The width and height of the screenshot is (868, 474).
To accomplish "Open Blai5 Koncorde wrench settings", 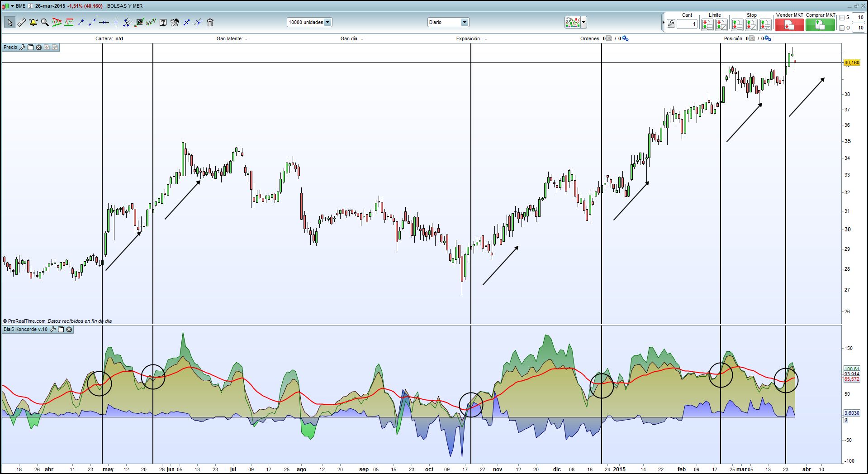I will tap(52, 330).
